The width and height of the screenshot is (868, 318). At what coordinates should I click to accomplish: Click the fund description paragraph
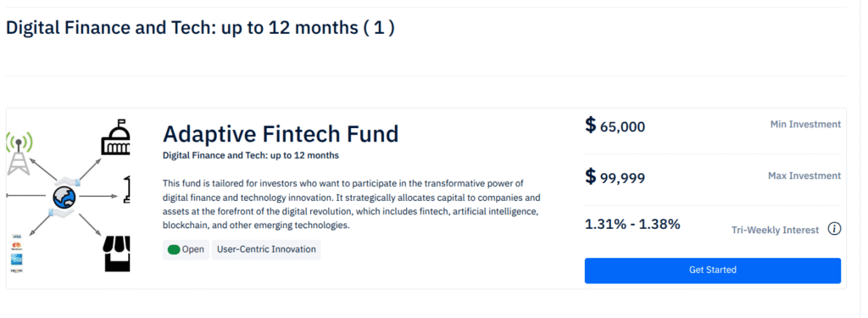pos(352,204)
